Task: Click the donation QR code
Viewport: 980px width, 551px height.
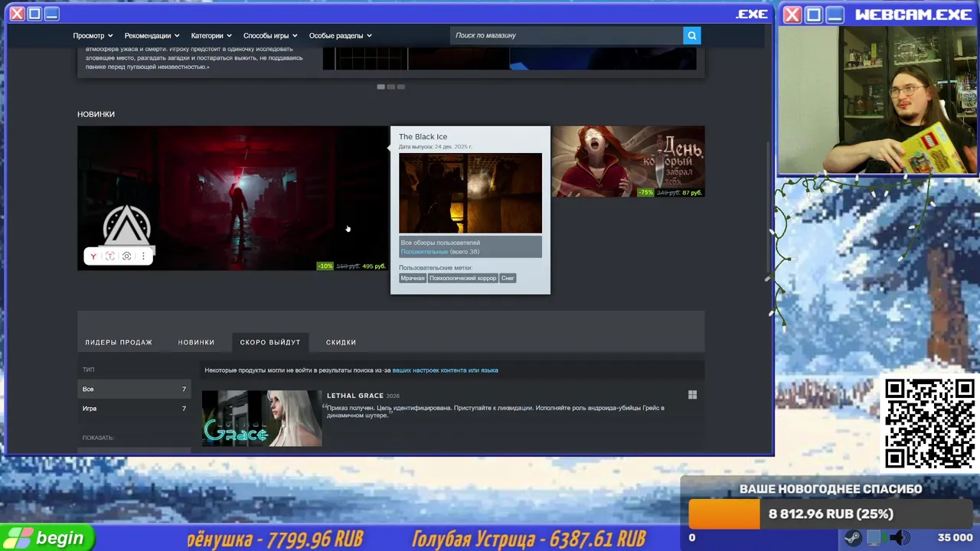Action: pos(929,423)
